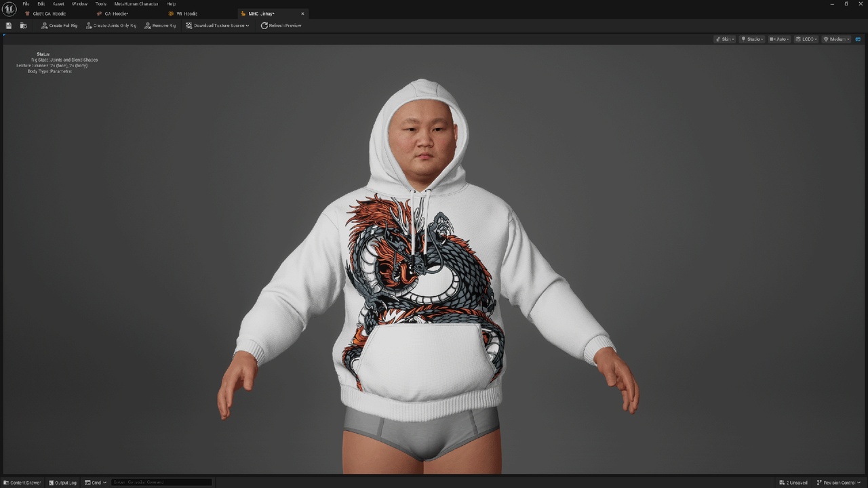Click the Unreal Engine logo icon
The image size is (868, 488).
10,8
